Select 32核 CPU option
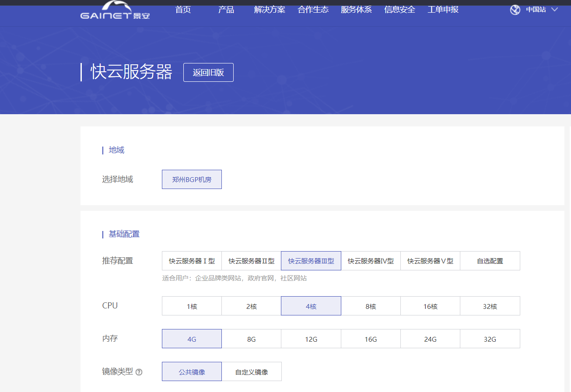The width and height of the screenshot is (571, 392). pos(490,306)
